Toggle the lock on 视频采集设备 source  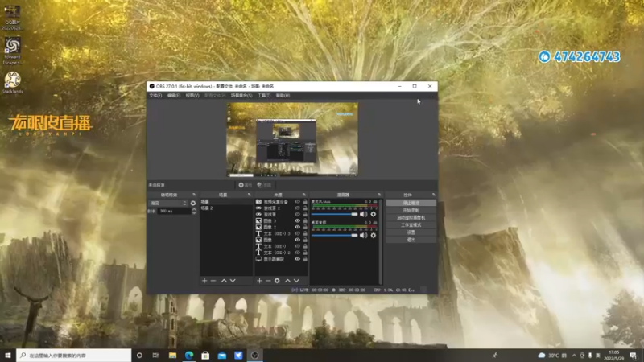pyautogui.click(x=305, y=202)
